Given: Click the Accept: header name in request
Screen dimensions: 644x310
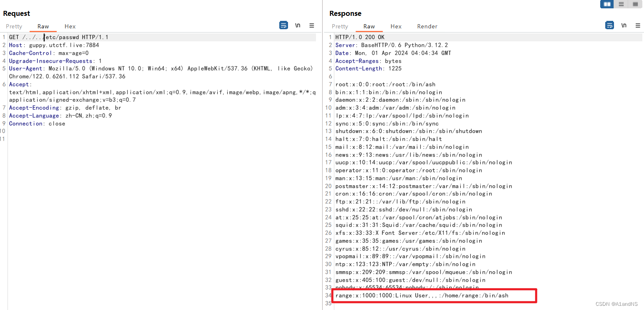Looking at the screenshot, I should click(x=20, y=85).
